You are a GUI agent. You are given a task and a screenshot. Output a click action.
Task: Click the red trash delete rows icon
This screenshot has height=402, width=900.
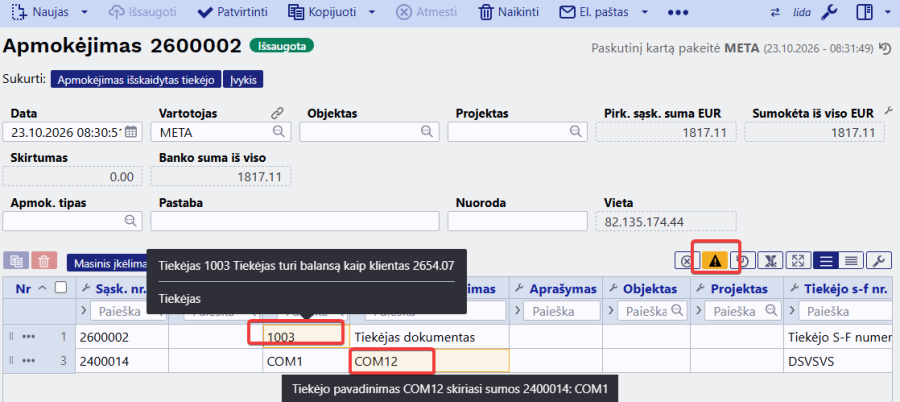coord(44,261)
